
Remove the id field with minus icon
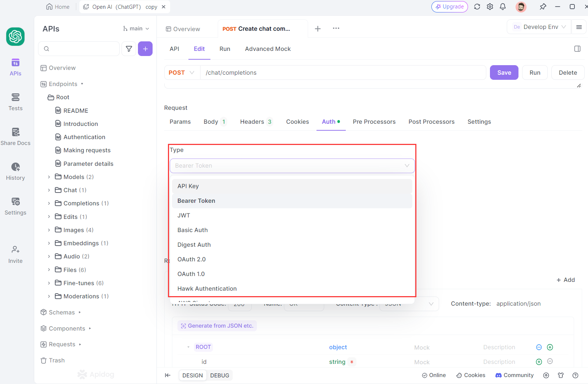click(550, 361)
